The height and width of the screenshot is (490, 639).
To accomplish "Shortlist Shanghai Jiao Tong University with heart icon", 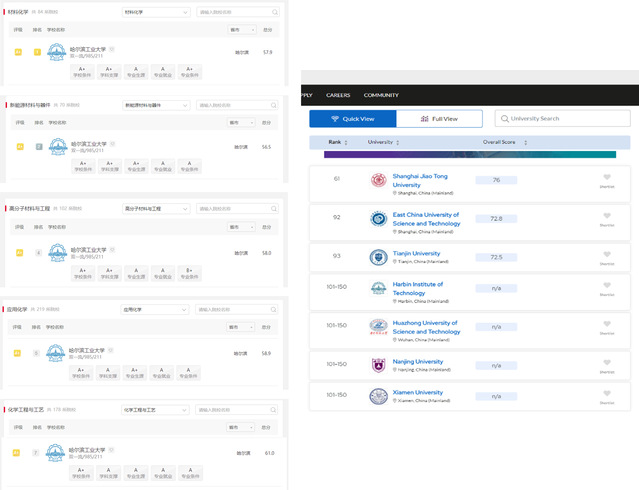I will click(x=607, y=179).
